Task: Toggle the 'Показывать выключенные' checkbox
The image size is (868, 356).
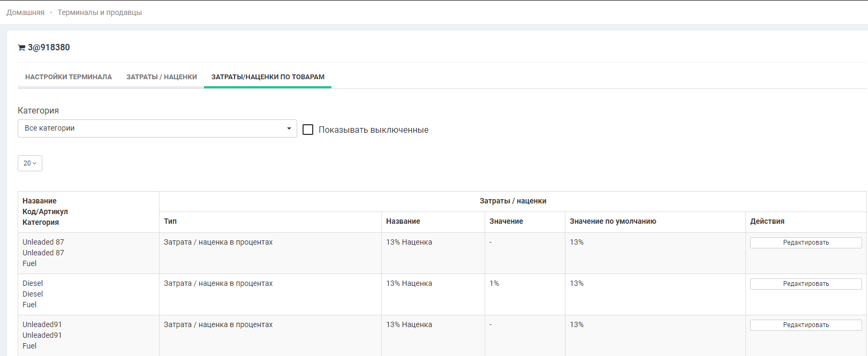Action: [x=308, y=130]
